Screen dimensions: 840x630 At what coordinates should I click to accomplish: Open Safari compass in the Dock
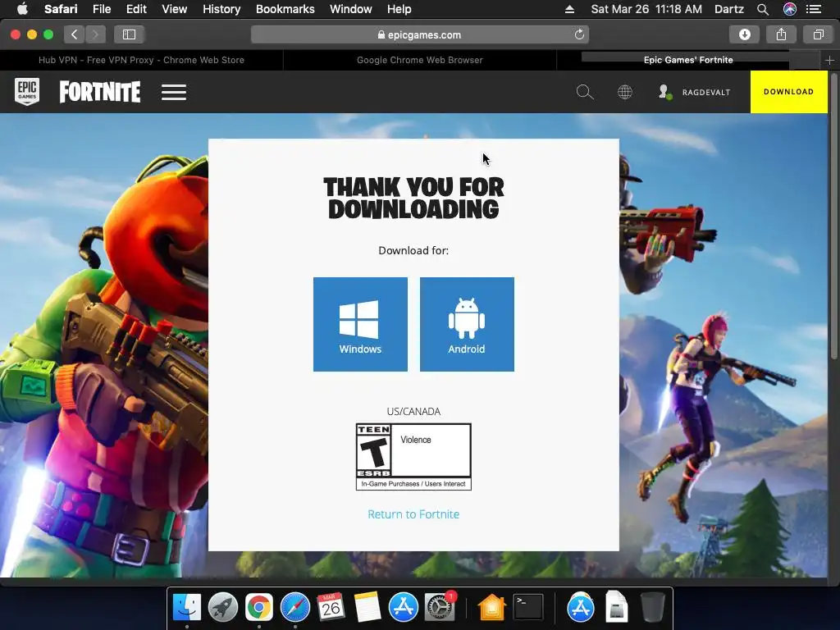pyautogui.click(x=295, y=608)
